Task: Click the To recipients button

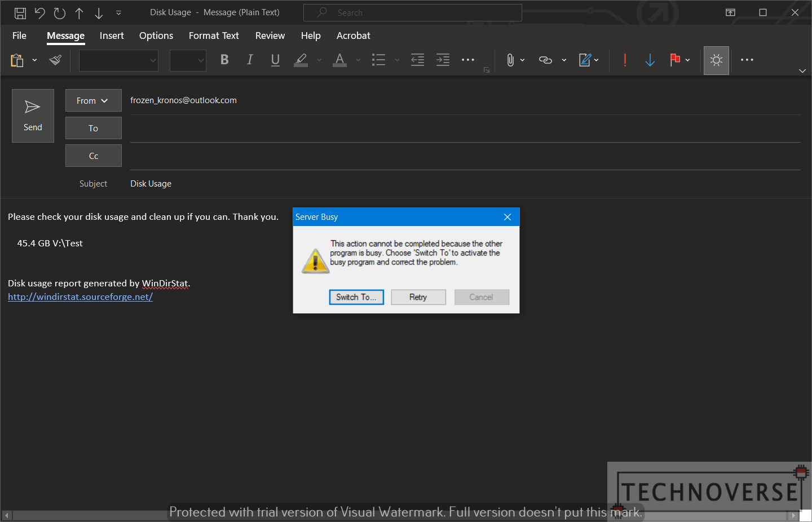Action: [x=94, y=128]
